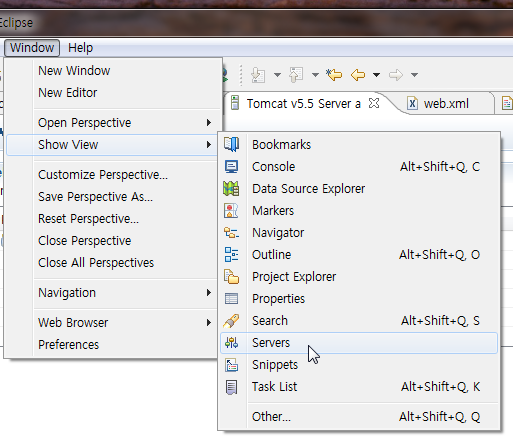Open Previous Annotation dropdown arrow
Viewport: 513px width, 441px height.
pos(315,75)
